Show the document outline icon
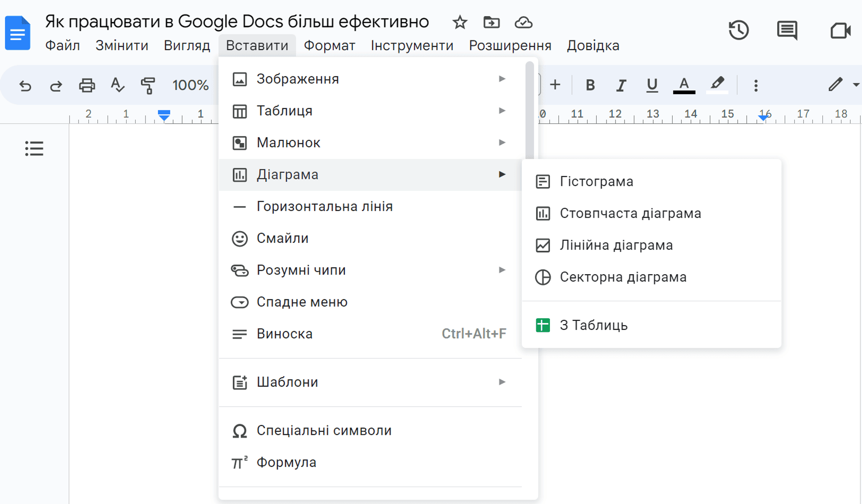862x504 pixels. pos(34,149)
